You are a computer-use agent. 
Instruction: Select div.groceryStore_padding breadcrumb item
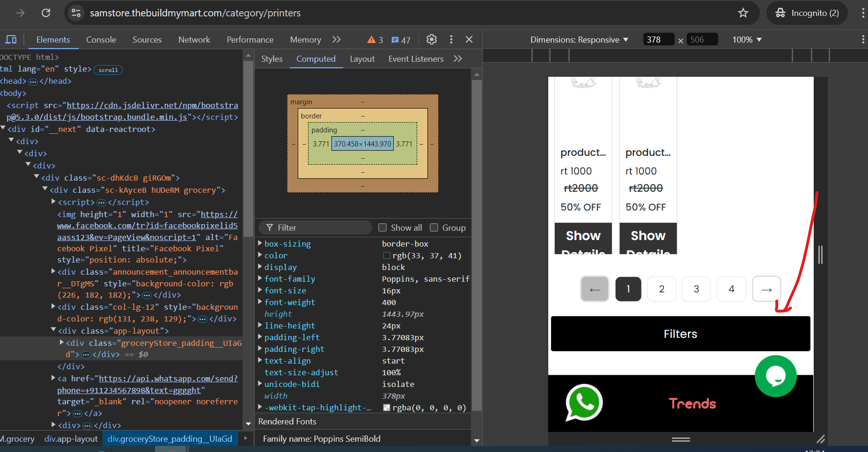170,439
